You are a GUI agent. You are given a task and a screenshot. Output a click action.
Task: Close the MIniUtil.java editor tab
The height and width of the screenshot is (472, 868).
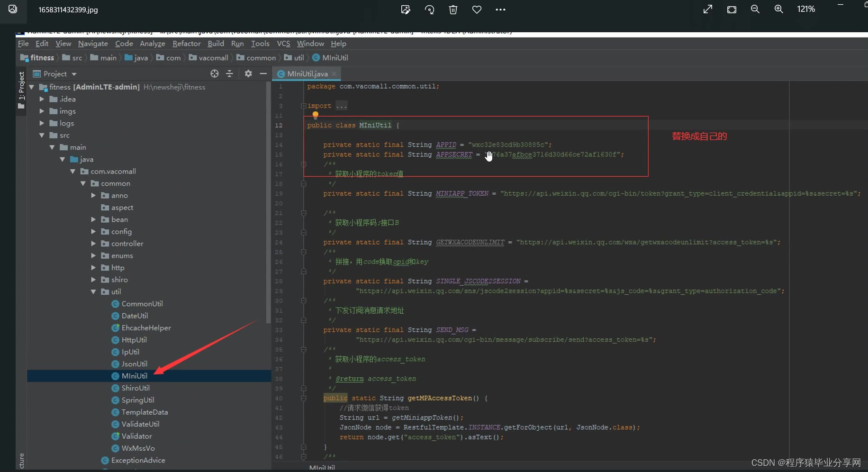[334, 74]
